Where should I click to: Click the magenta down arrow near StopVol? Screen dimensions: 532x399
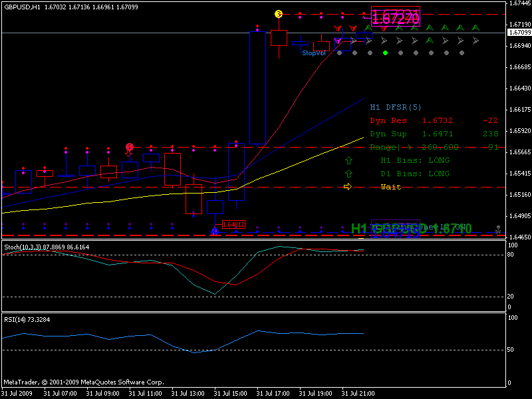pyautogui.click(x=338, y=41)
